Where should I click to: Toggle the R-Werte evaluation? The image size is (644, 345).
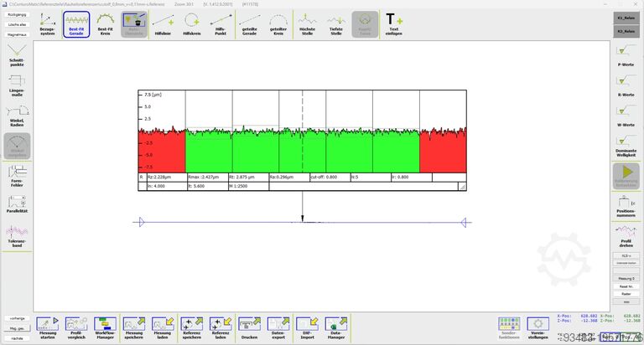(x=625, y=85)
